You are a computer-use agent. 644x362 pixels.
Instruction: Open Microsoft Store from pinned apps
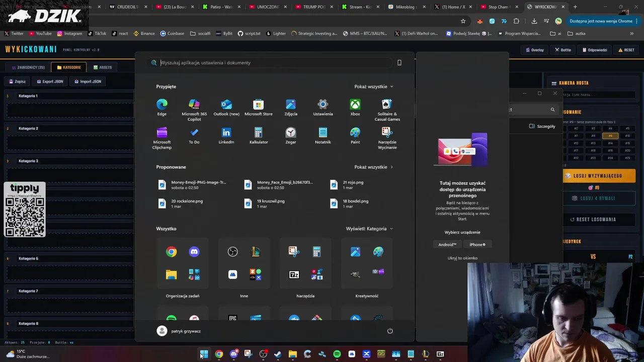(x=259, y=107)
